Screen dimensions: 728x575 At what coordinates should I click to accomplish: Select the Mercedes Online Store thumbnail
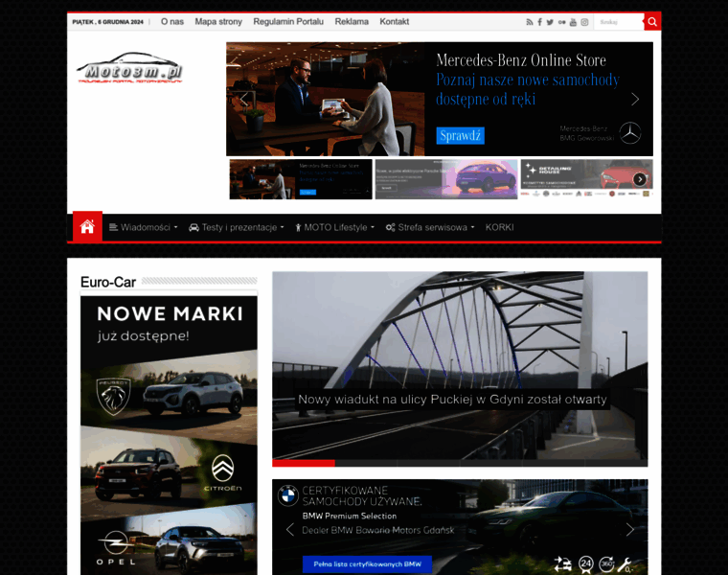pyautogui.click(x=301, y=179)
